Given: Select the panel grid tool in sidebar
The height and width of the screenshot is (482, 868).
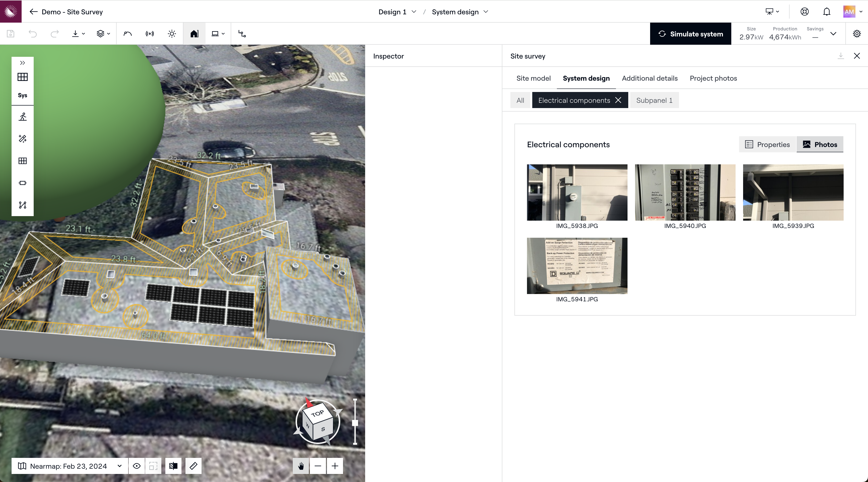Looking at the screenshot, I should coord(23,161).
